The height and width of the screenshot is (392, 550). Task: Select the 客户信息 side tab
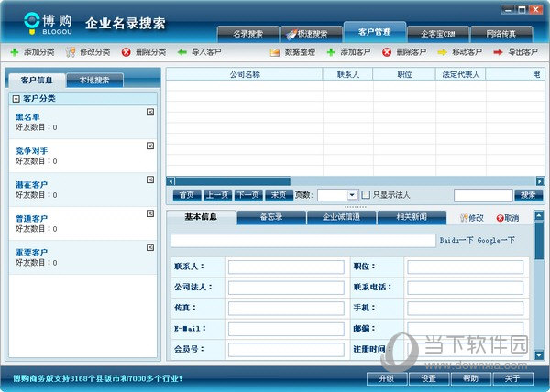pyautogui.click(x=37, y=81)
